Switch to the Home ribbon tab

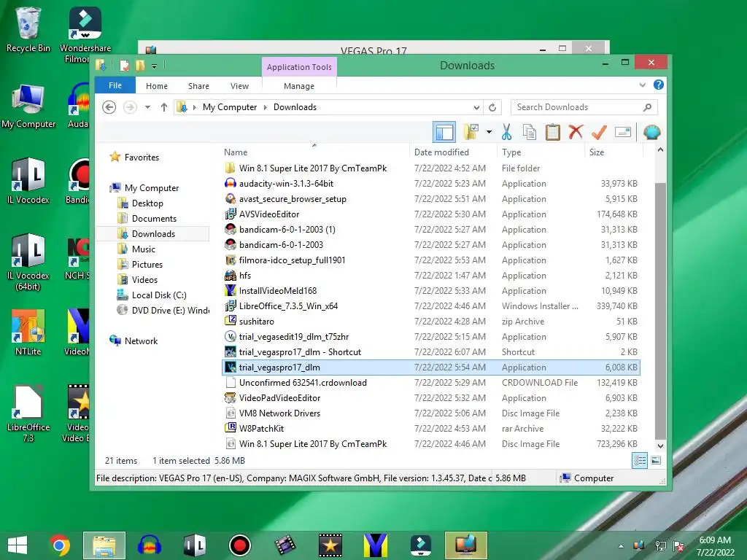157,86
